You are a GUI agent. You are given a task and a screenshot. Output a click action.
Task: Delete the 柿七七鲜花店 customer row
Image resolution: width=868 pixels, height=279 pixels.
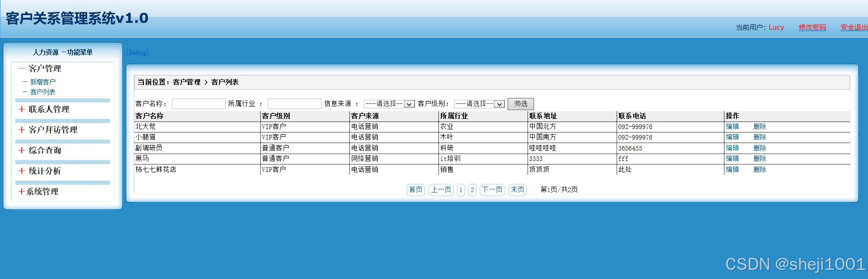pyautogui.click(x=760, y=170)
